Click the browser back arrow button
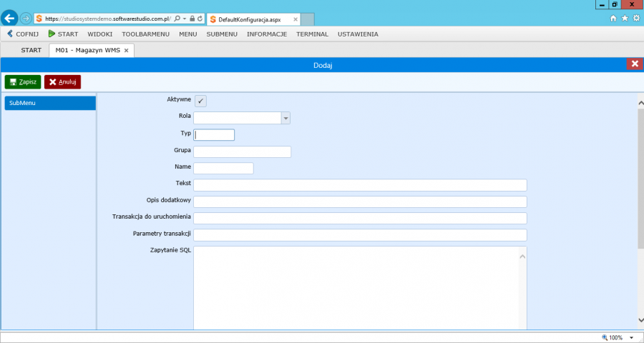644x343 pixels. [x=9, y=19]
